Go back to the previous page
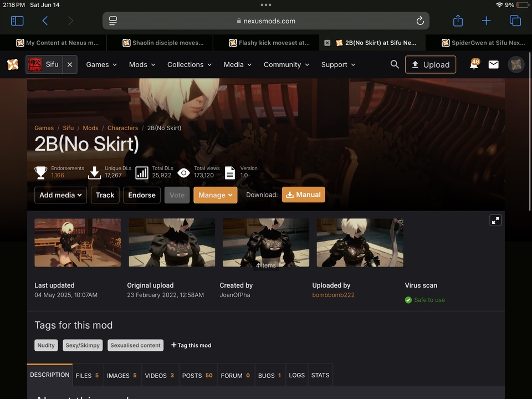 45,21
